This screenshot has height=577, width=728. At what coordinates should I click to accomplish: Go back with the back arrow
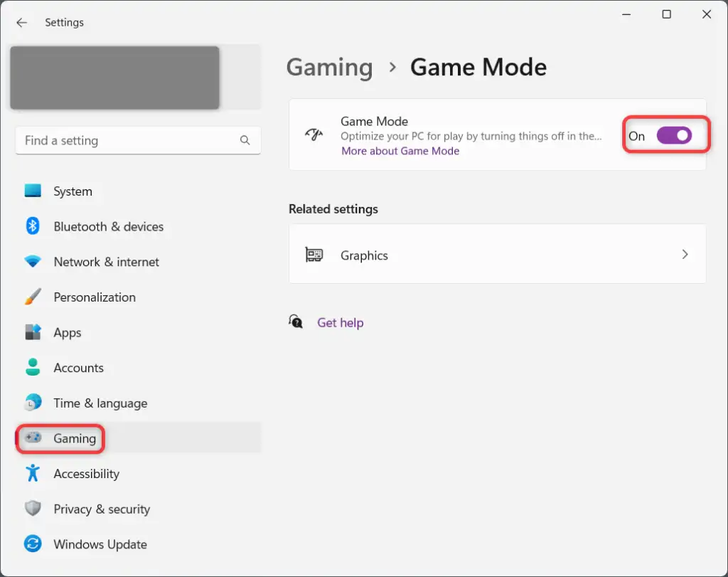(22, 23)
